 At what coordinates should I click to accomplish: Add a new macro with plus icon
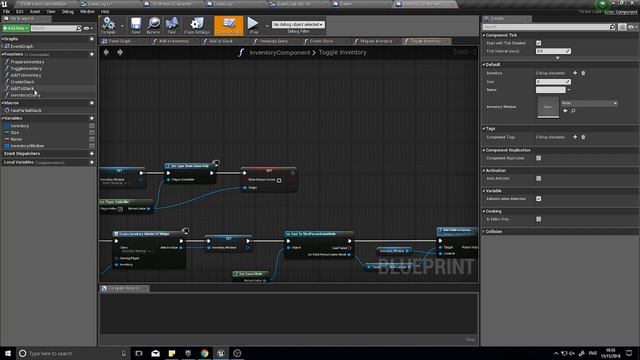pyautogui.click(x=91, y=103)
